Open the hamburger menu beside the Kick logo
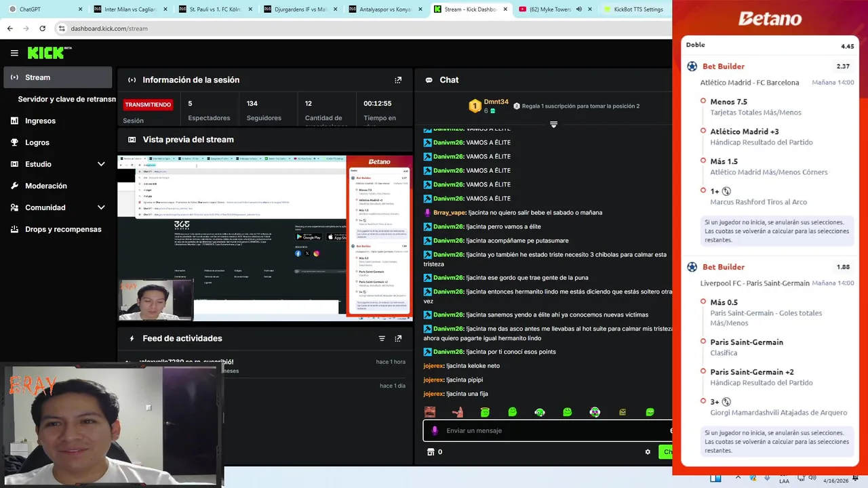Screen dimensions: 868x488 point(14,53)
